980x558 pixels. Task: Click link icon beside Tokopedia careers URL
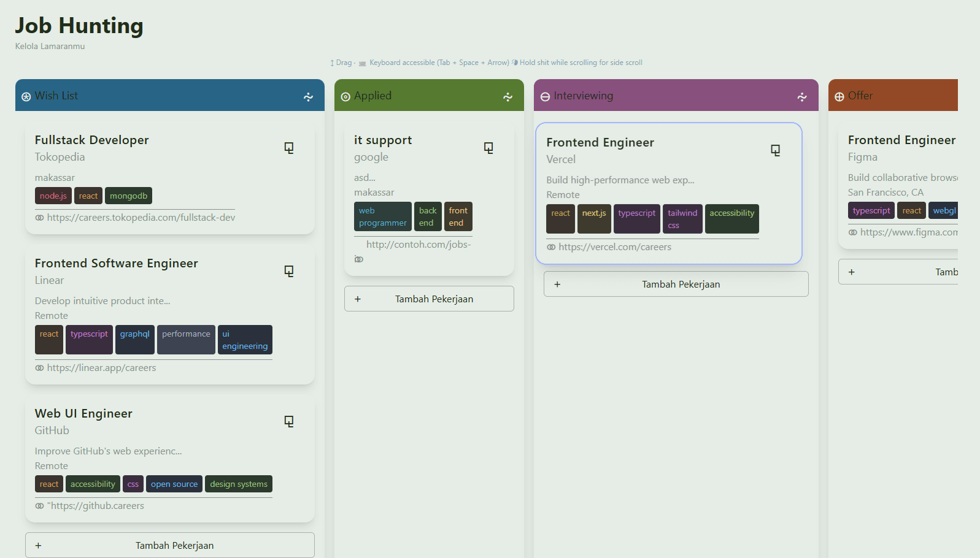[x=39, y=218]
